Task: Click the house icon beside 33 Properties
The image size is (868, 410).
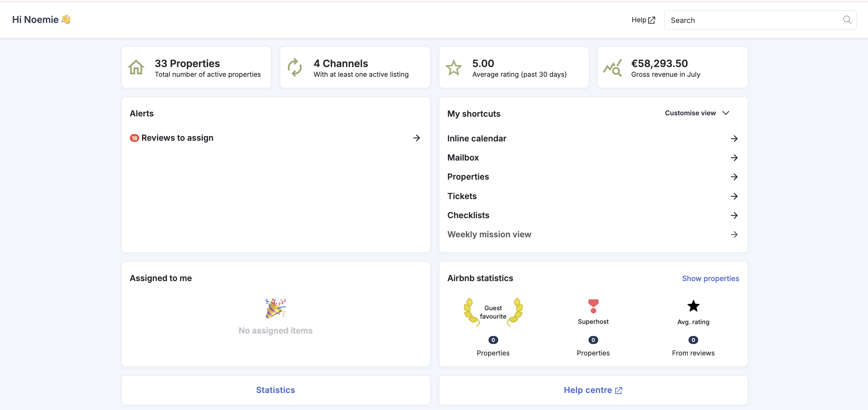Action: (x=136, y=67)
